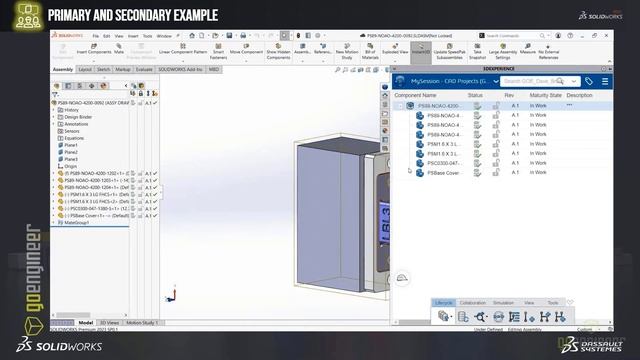This screenshot has height=360, width=640.
Task: Open the hamburger menu in 3DEXPERIENCE panel
Action: 605,81
